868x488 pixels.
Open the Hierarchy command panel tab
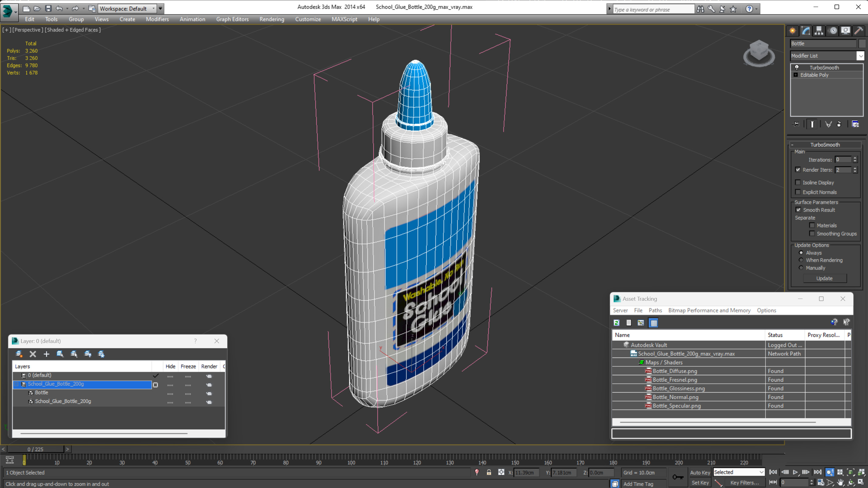tap(819, 31)
